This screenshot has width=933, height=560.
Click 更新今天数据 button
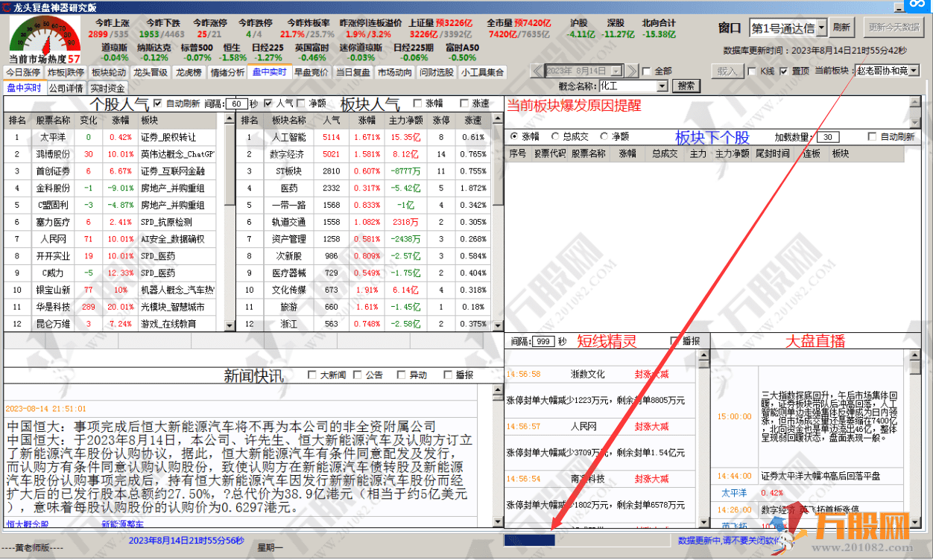pyautogui.click(x=894, y=28)
